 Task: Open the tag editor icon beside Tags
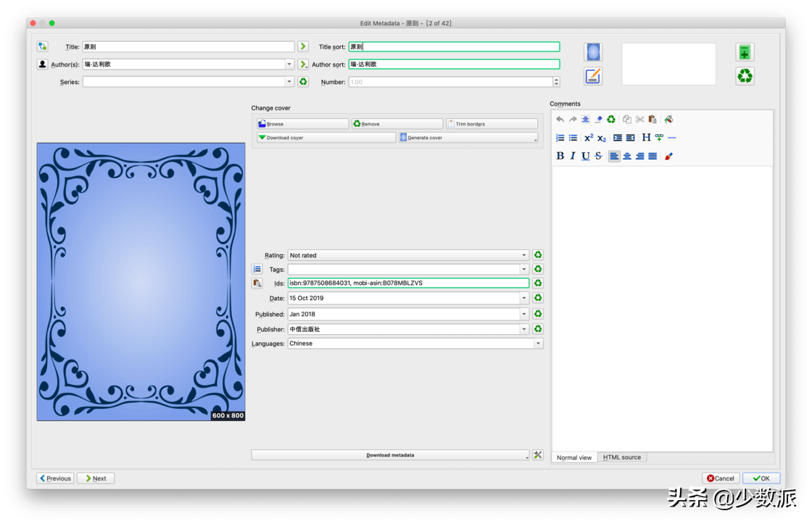[x=257, y=269]
